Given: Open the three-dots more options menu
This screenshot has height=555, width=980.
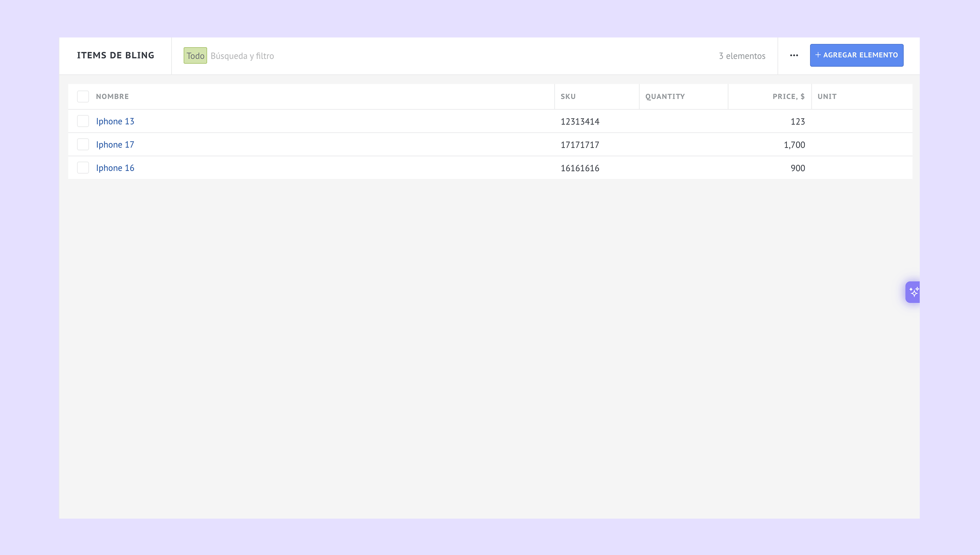Looking at the screenshot, I should coord(794,55).
